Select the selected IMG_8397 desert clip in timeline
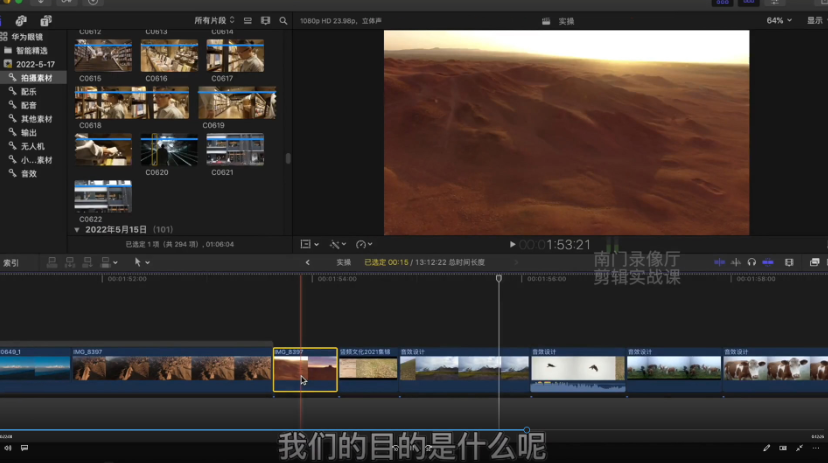The height and width of the screenshot is (463, 828). pyautogui.click(x=305, y=370)
